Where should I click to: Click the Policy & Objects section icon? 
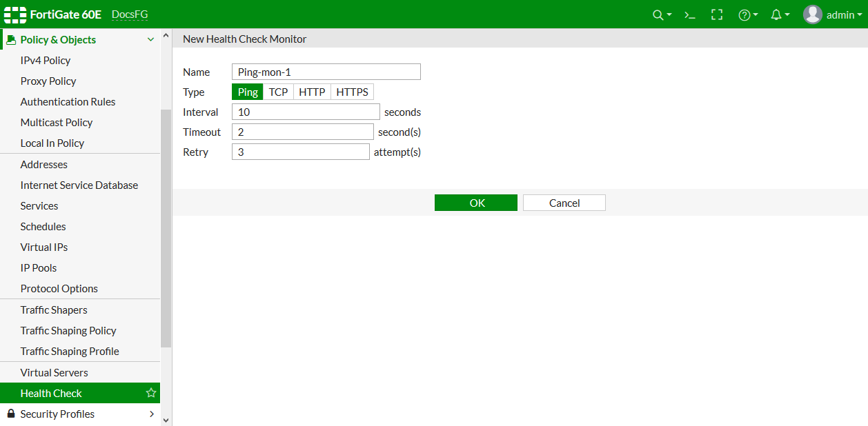(10, 39)
